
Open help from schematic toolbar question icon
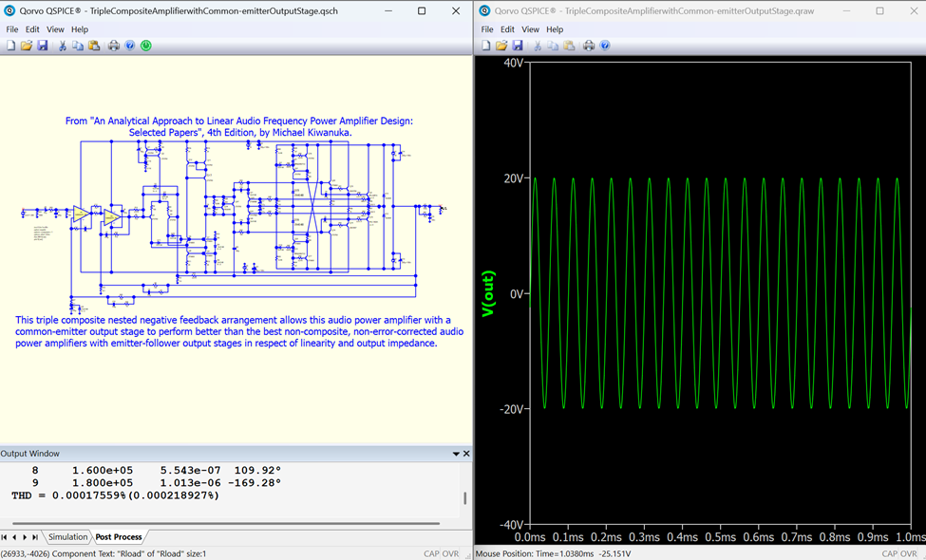click(130, 46)
